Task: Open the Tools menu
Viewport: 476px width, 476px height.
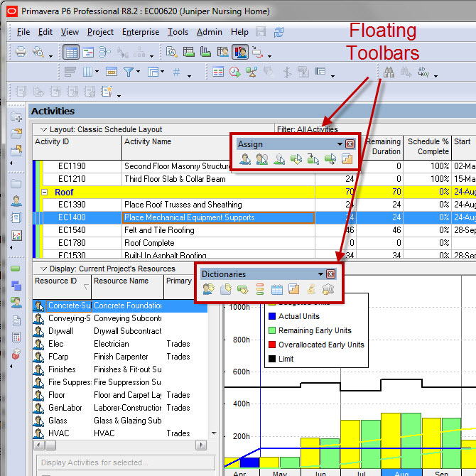Action: coord(178,32)
